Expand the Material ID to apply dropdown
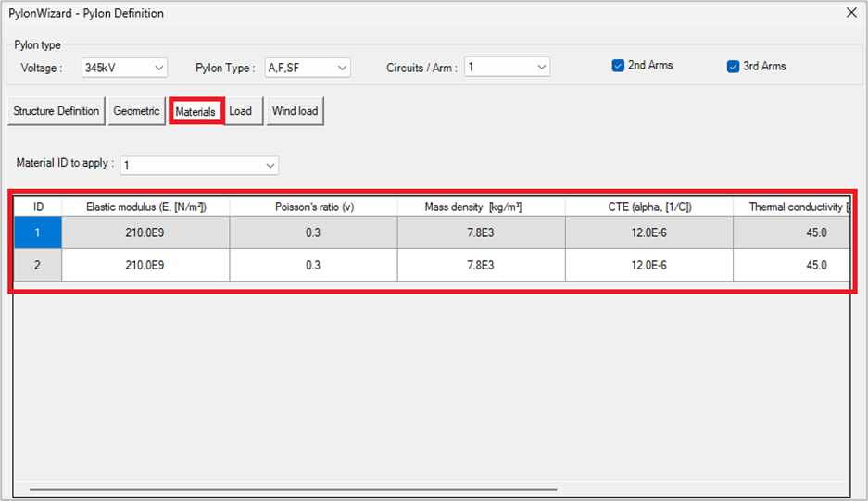This screenshot has width=868, height=501. click(x=199, y=165)
